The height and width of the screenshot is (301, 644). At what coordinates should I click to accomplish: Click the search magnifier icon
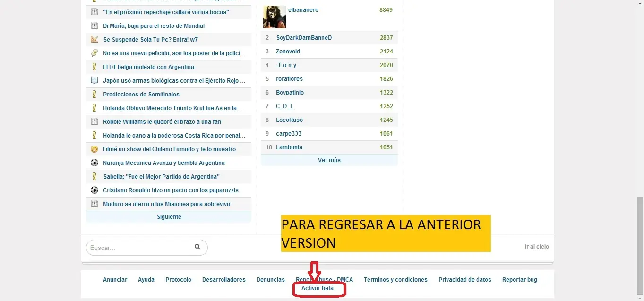[x=197, y=247]
